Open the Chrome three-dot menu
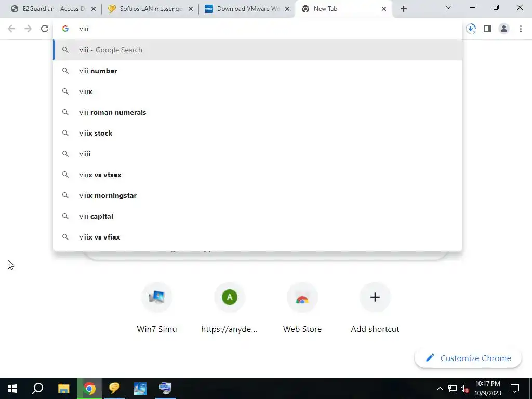The width and height of the screenshot is (532, 399). 521,29
